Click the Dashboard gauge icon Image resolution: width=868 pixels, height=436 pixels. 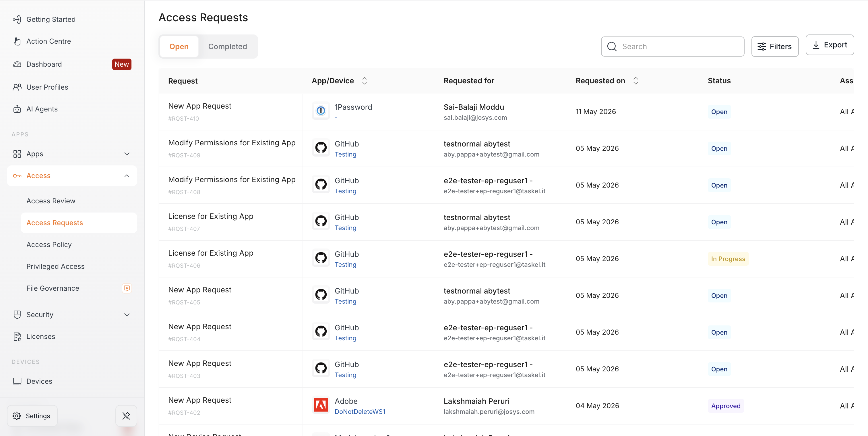click(17, 64)
